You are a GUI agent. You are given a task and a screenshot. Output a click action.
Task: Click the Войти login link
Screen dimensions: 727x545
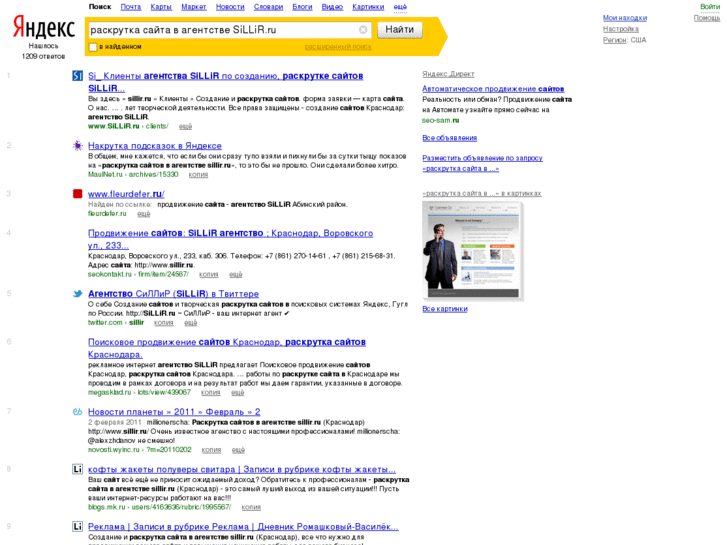pyautogui.click(x=710, y=7)
